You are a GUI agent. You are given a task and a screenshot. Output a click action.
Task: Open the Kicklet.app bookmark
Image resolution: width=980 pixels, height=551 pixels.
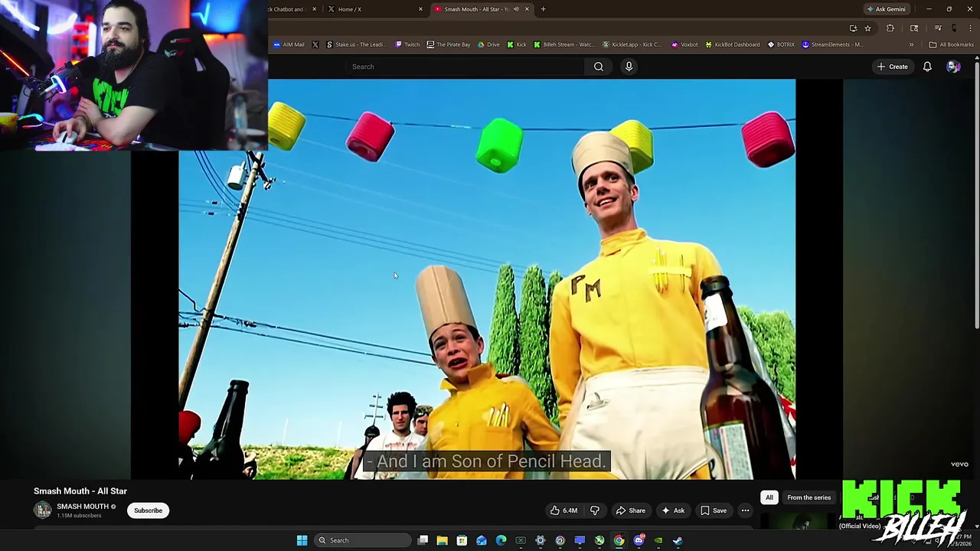coord(632,44)
